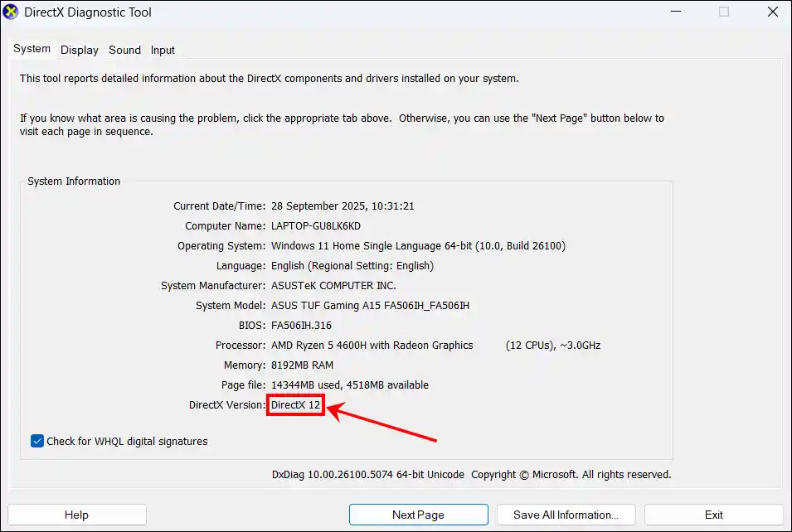792x532 pixels.
Task: Click the Copyright Microsoft notice text
Action: coord(571,475)
